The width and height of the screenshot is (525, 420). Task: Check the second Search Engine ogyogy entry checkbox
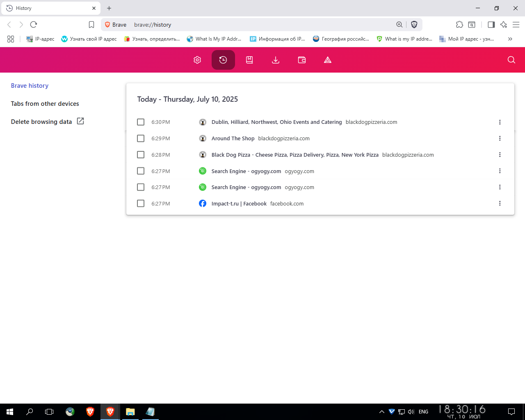click(x=141, y=187)
